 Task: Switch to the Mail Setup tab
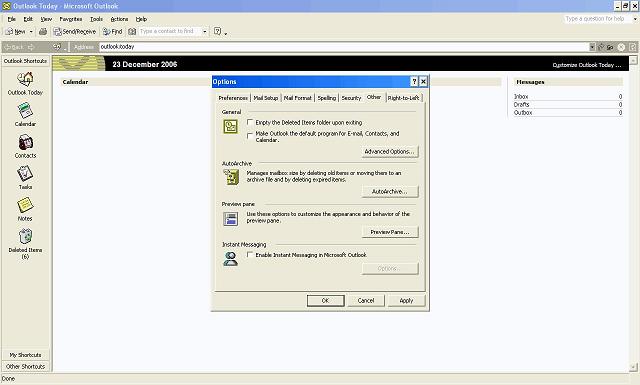265,98
